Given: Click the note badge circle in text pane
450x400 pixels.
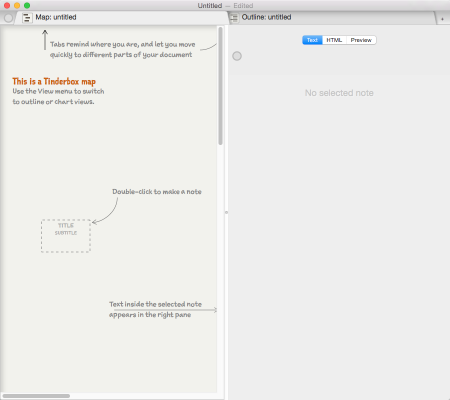Looking at the screenshot, I should [x=237, y=56].
